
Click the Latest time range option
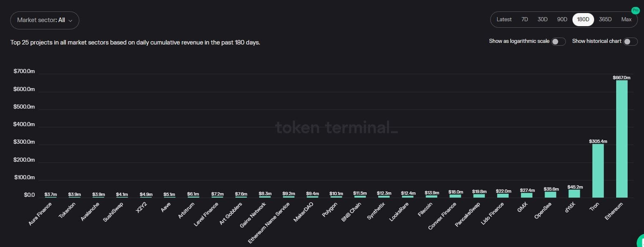504,19
